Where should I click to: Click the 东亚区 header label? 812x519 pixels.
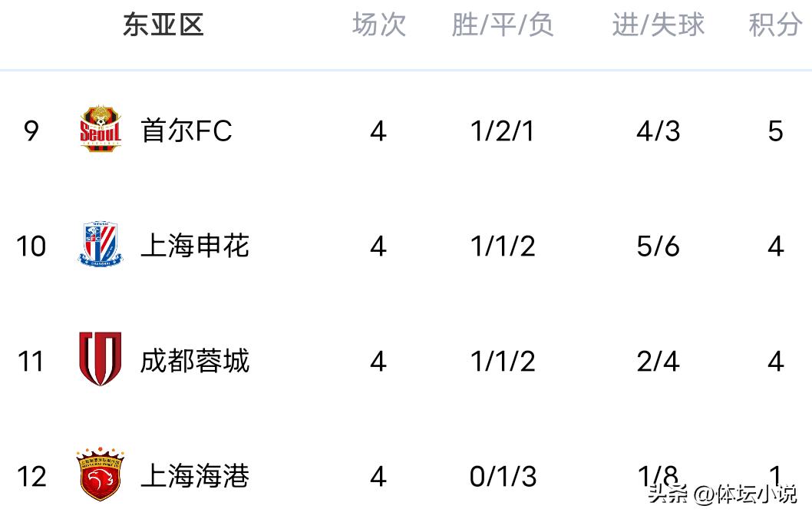pos(163,25)
